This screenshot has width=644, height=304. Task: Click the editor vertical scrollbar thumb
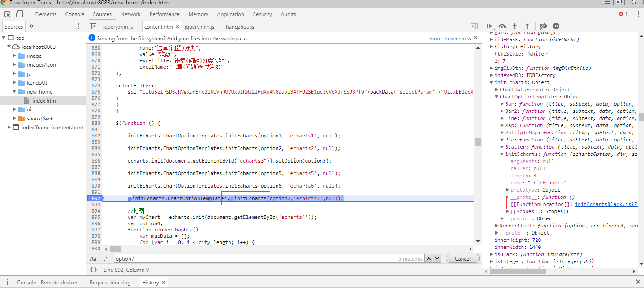pyautogui.click(x=478, y=142)
